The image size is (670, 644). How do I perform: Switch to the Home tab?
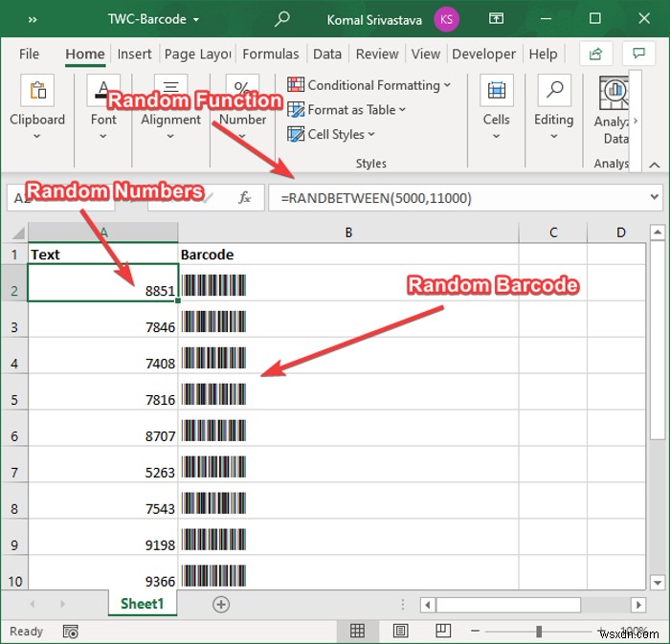85,54
